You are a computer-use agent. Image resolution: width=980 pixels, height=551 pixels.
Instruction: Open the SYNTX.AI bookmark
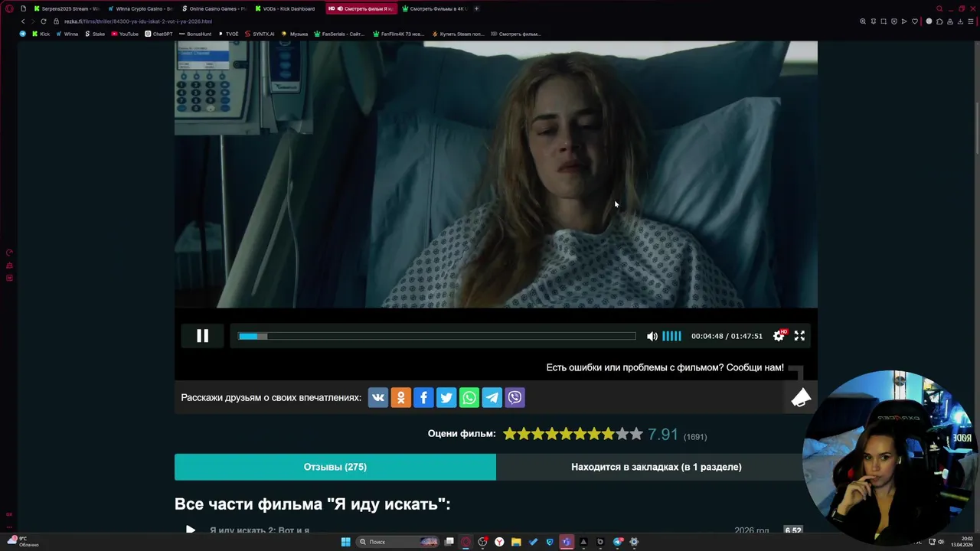click(259, 34)
